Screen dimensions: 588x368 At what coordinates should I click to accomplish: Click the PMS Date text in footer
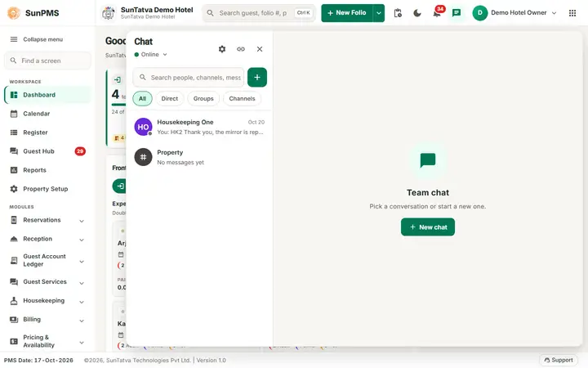point(38,360)
